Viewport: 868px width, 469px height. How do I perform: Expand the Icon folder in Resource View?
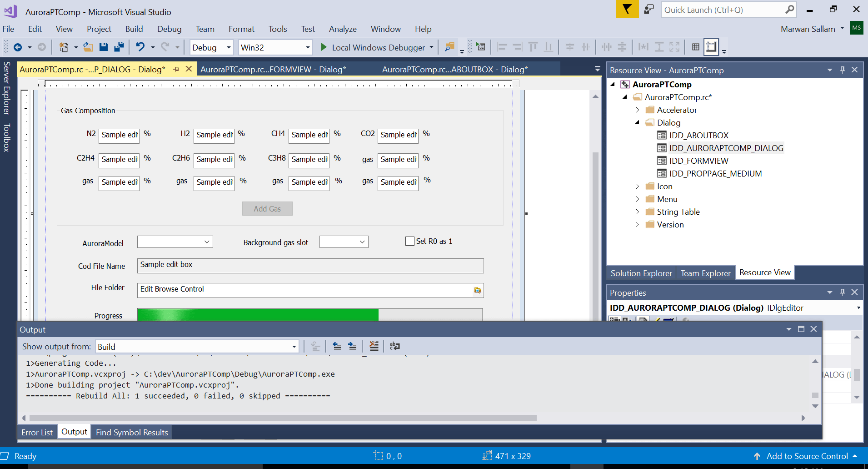click(637, 186)
